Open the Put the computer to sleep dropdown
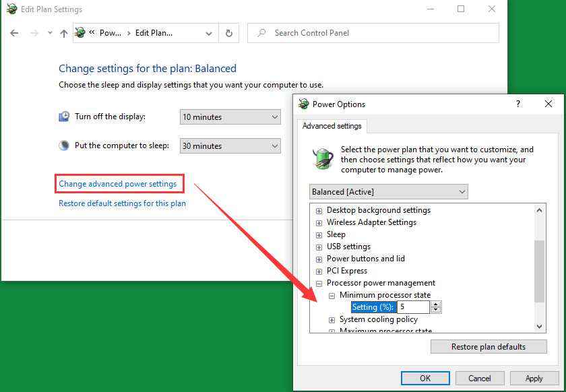 pyautogui.click(x=230, y=146)
